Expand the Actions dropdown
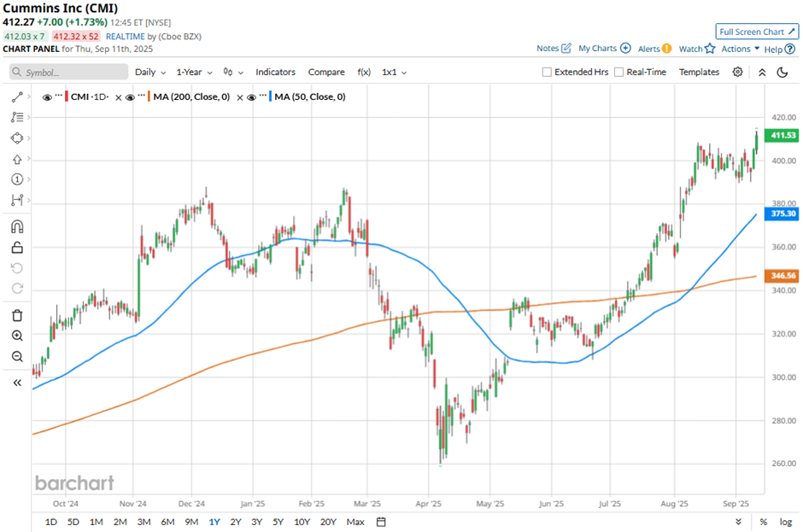Image resolution: width=803 pixels, height=532 pixels. [x=740, y=49]
